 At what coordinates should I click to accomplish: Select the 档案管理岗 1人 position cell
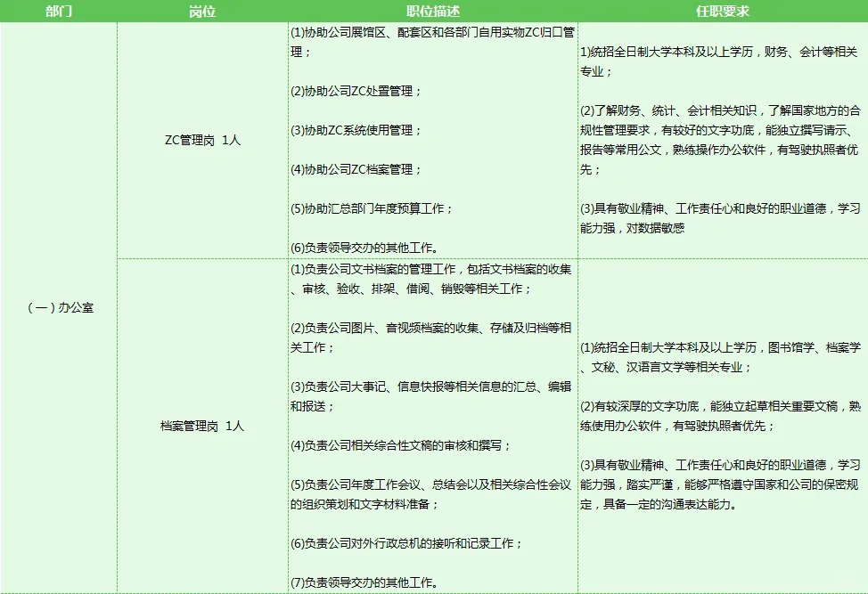point(201,427)
